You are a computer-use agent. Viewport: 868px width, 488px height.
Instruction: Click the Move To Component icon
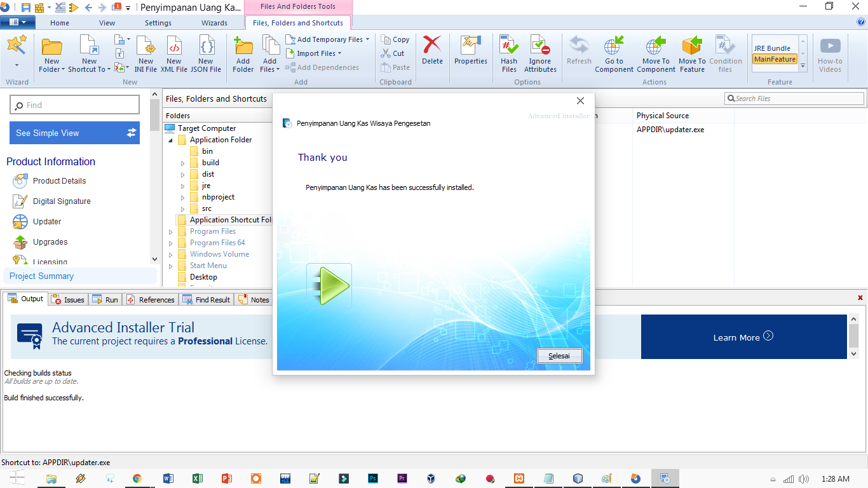point(654,46)
